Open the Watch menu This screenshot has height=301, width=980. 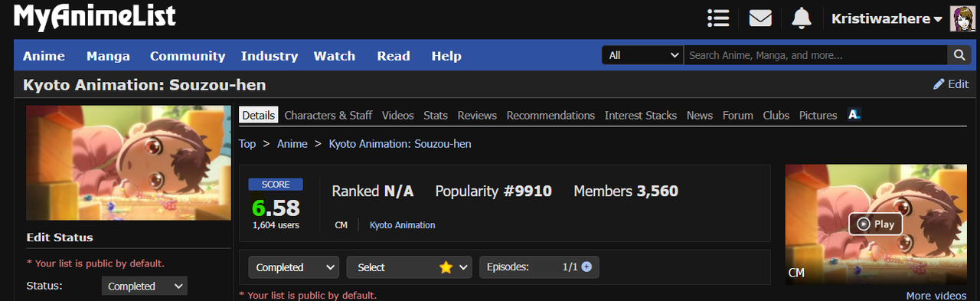coord(335,56)
